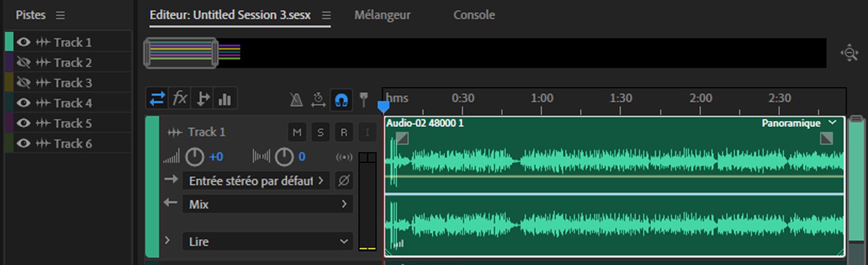Click the 1:00 mark on the ruler
Viewport: 868px width, 265px height.
click(541, 98)
